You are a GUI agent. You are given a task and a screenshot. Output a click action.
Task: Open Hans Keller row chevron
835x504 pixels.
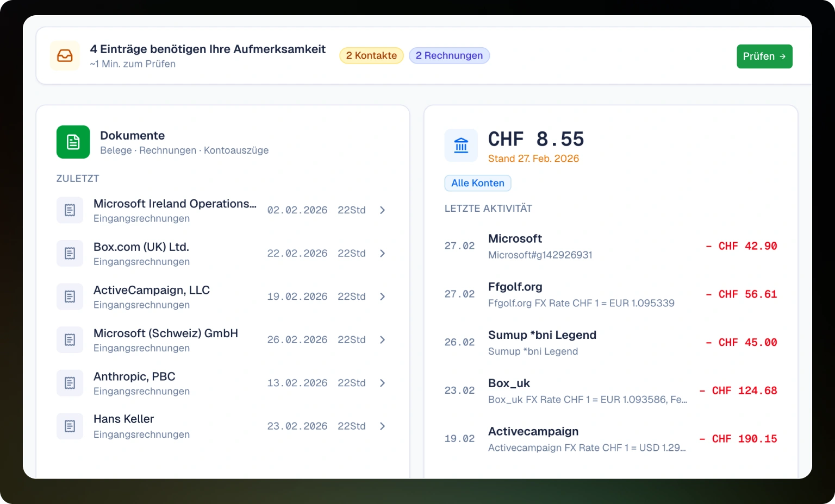pos(382,426)
